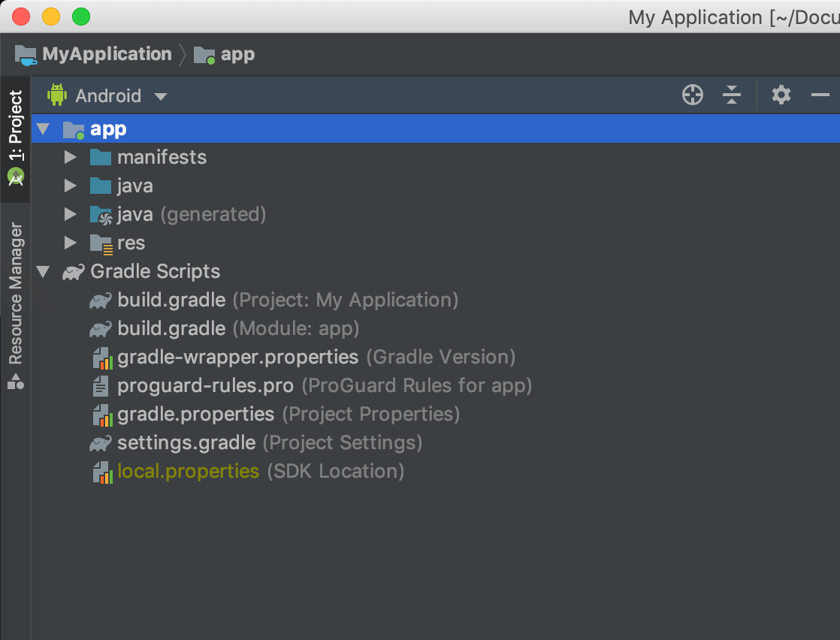The width and height of the screenshot is (840, 640).
Task: Select the local.properties file
Action: 188,472
